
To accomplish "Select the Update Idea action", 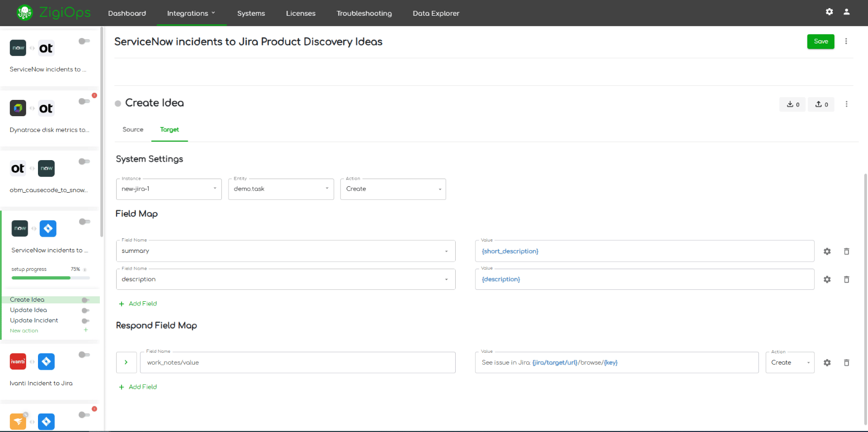I will (28, 310).
